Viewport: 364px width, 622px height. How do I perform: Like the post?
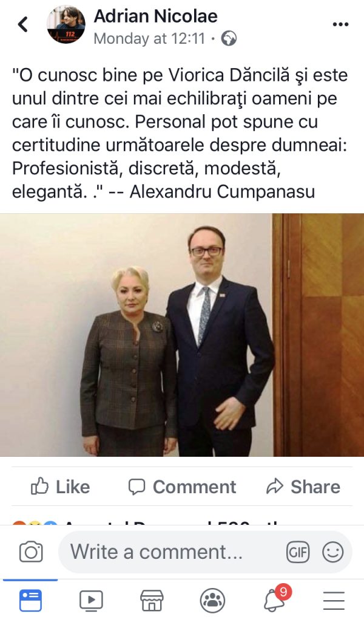(x=61, y=487)
